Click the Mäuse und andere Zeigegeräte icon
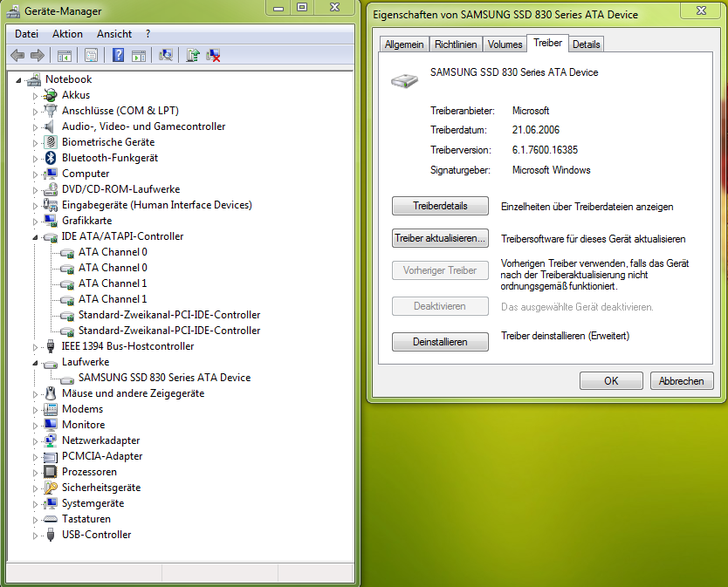The image size is (728, 587). (51, 393)
